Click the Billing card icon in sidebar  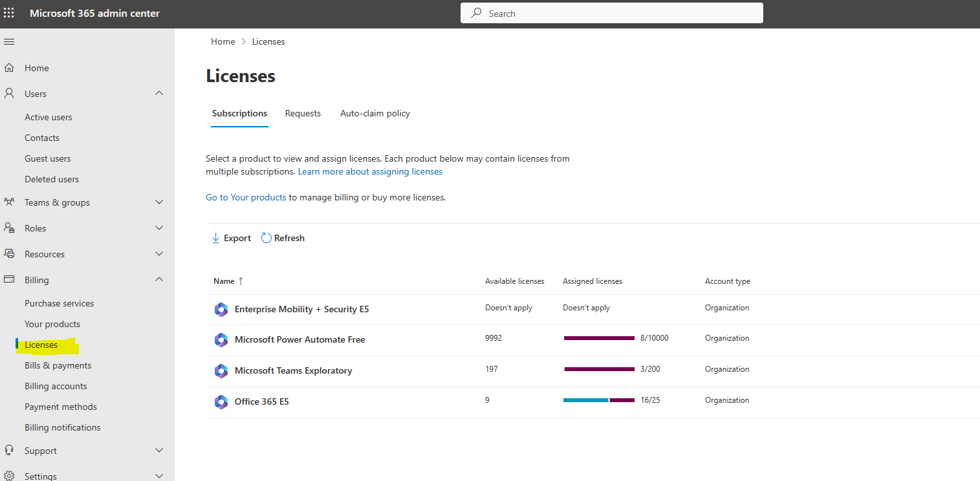point(9,279)
